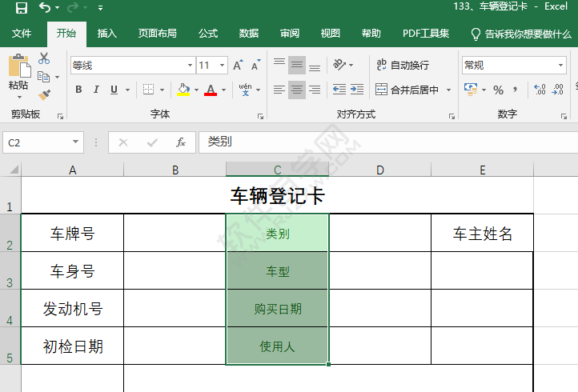578x392 pixels.
Task: Expand the number format 常规 dropdown
Action: 562,66
